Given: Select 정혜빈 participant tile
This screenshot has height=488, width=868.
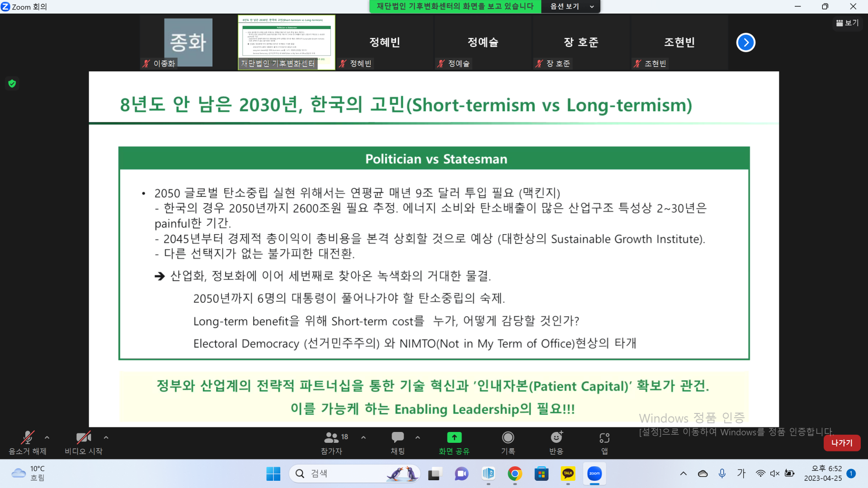Looking at the screenshot, I should [x=385, y=42].
